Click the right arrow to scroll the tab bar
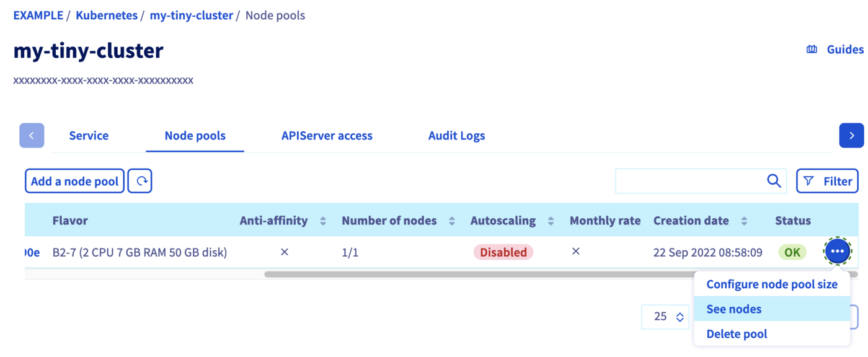This screenshot has width=868, height=357. 851,135
